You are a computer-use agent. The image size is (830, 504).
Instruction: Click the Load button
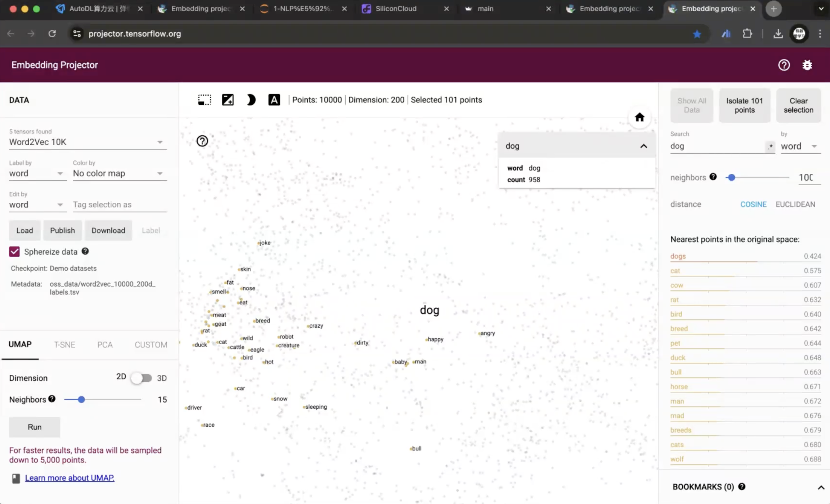click(x=25, y=230)
